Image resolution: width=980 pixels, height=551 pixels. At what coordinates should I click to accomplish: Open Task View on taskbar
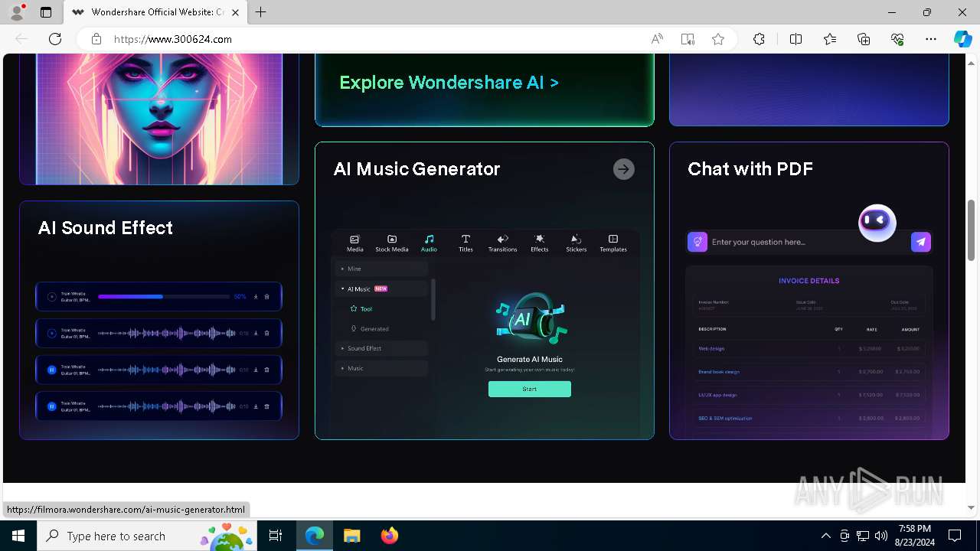[276, 536]
